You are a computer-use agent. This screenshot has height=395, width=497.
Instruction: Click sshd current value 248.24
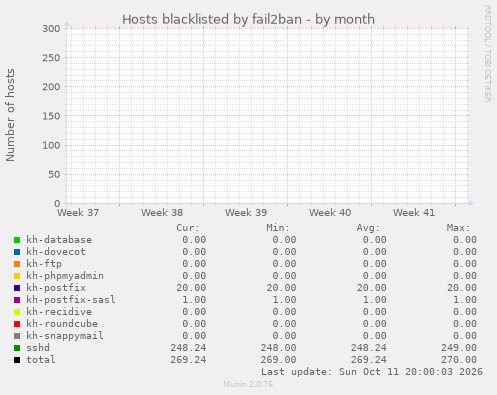tap(188, 348)
